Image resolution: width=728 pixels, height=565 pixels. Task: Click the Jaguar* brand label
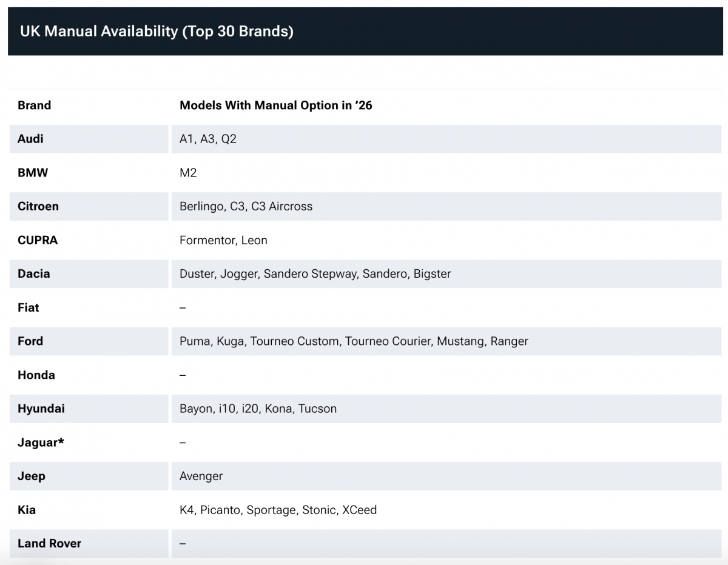coord(41,442)
